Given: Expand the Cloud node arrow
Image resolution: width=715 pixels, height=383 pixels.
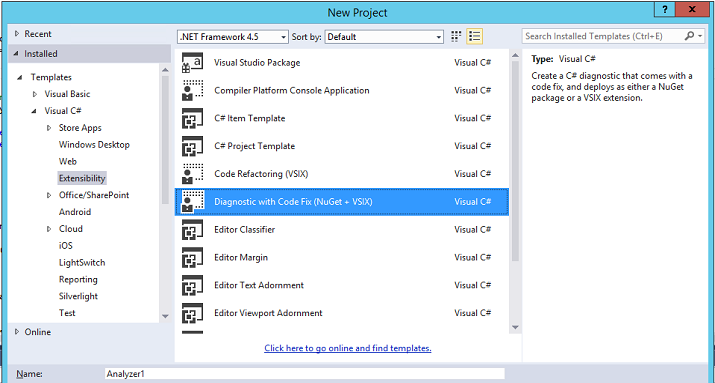Looking at the screenshot, I should pyautogui.click(x=49, y=229).
